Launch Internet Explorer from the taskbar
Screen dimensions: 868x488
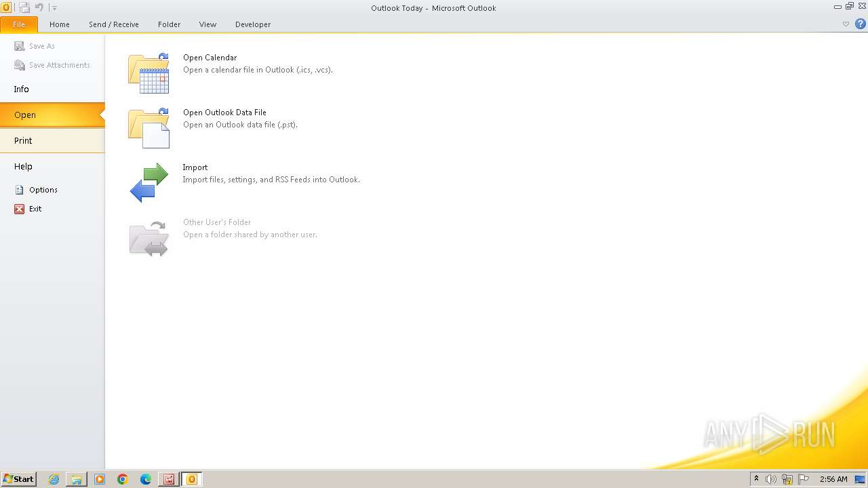[54, 479]
